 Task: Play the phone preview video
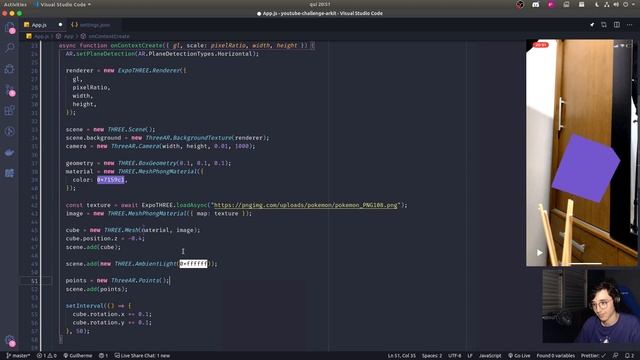click(x=540, y=253)
